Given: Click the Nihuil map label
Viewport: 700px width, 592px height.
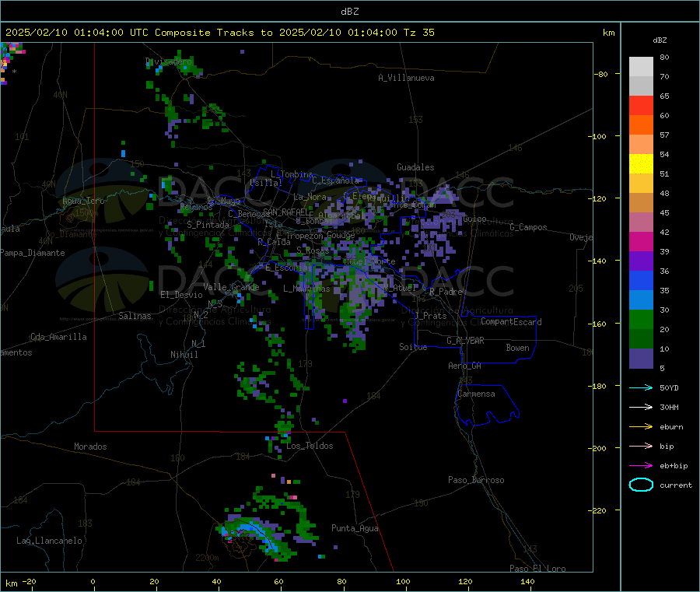Looking at the screenshot, I should coord(184,355).
